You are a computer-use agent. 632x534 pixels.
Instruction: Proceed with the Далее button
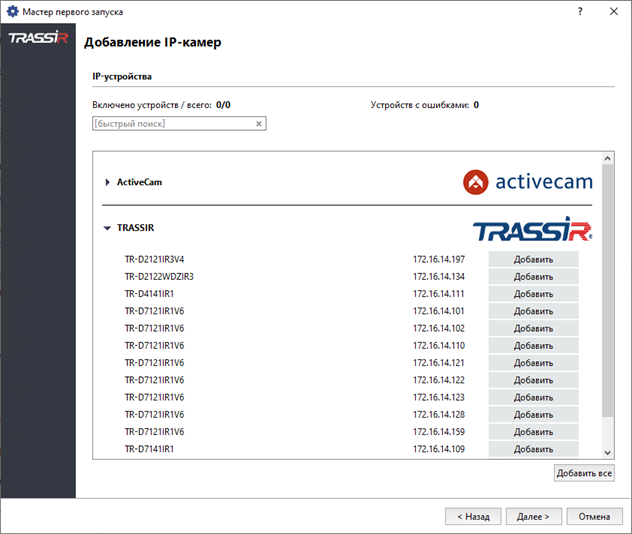[x=533, y=517]
